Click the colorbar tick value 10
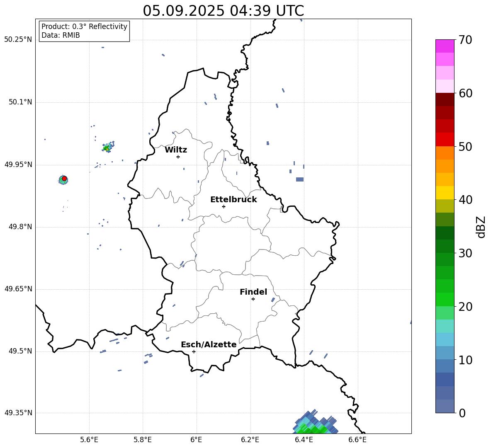Image resolution: width=491 pixels, height=448 pixels. [x=465, y=360]
